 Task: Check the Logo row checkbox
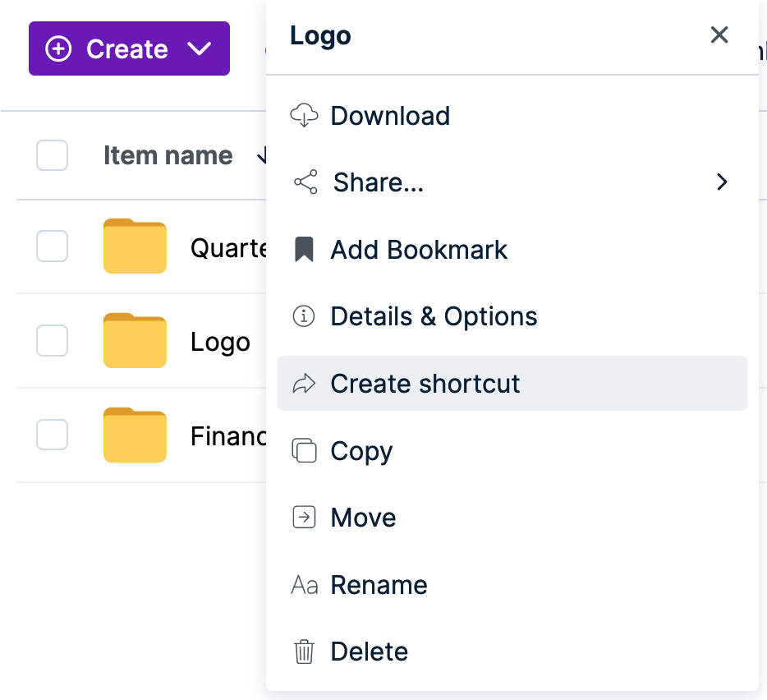pyautogui.click(x=52, y=340)
